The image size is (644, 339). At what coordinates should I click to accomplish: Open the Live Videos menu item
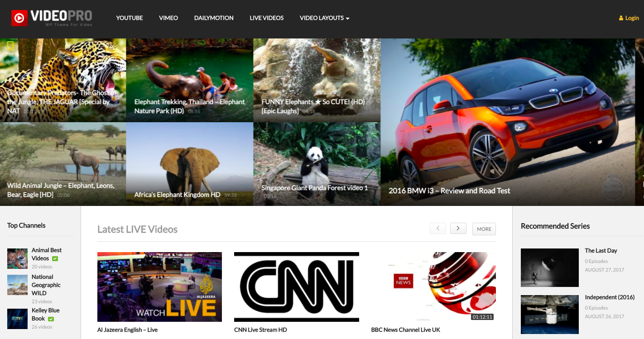(267, 18)
